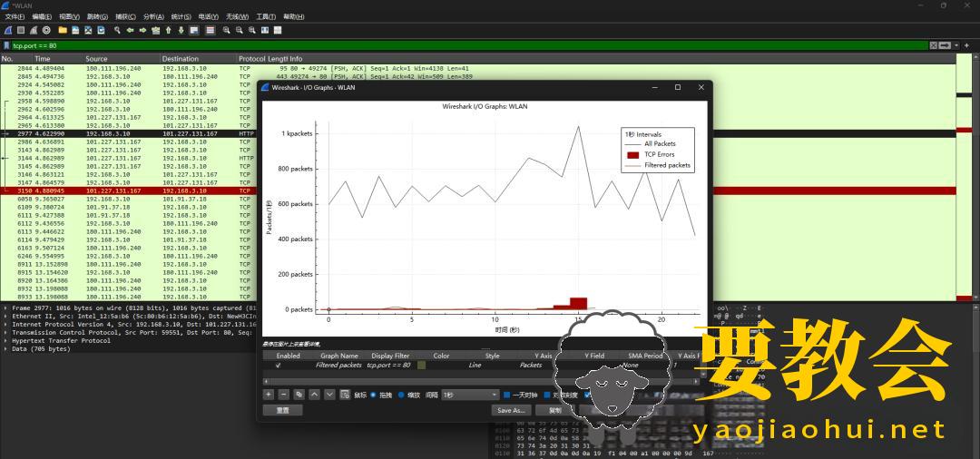The image size is (980, 459).
Task: Move selected graph down arrow button
Action: [329, 394]
